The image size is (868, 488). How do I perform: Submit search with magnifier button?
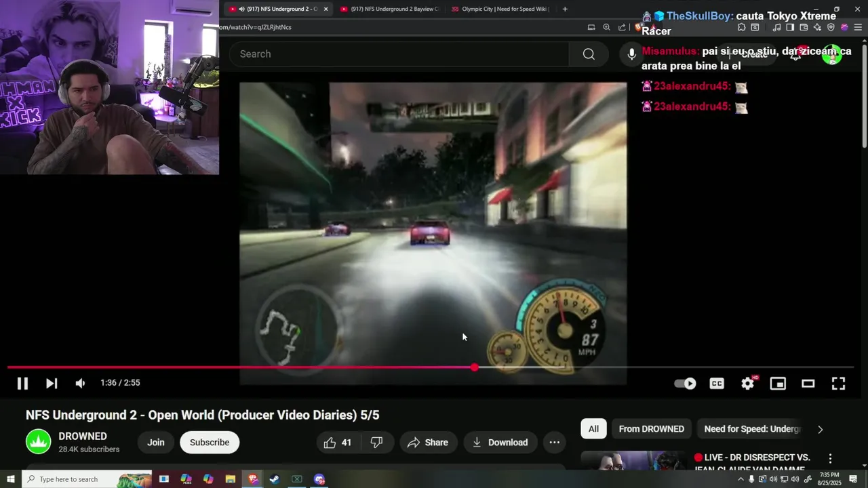pyautogui.click(x=589, y=54)
